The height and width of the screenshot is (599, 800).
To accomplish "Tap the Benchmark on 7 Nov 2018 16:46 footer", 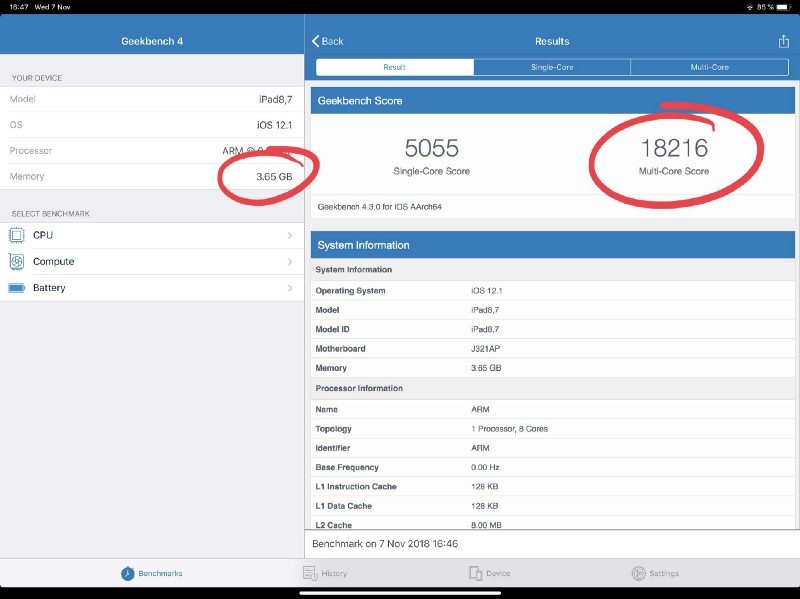I will click(x=385, y=544).
